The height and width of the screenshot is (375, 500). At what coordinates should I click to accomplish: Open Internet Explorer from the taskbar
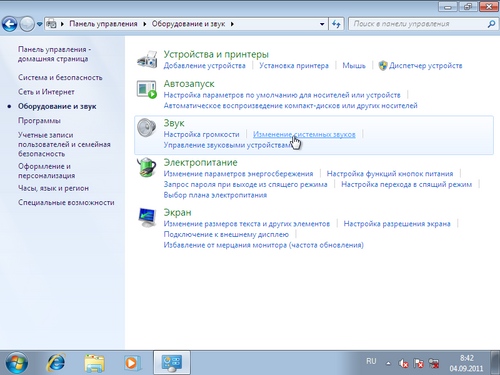pyautogui.click(x=55, y=362)
